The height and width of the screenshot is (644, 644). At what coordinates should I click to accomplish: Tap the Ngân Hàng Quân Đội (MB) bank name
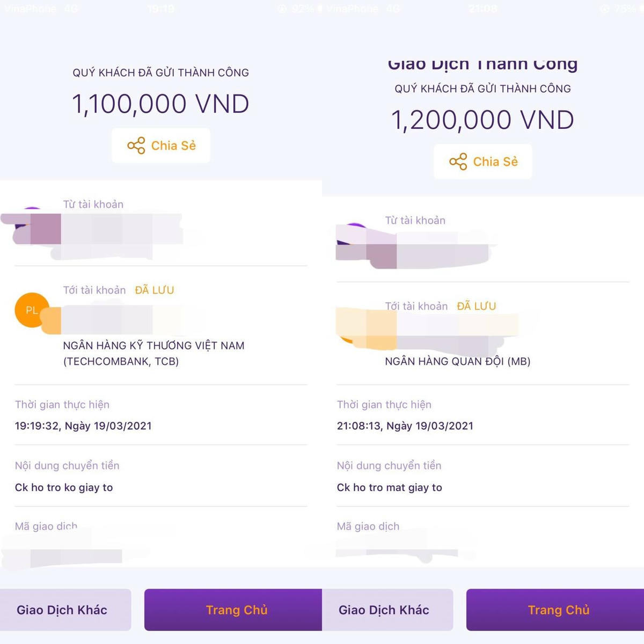[458, 361]
